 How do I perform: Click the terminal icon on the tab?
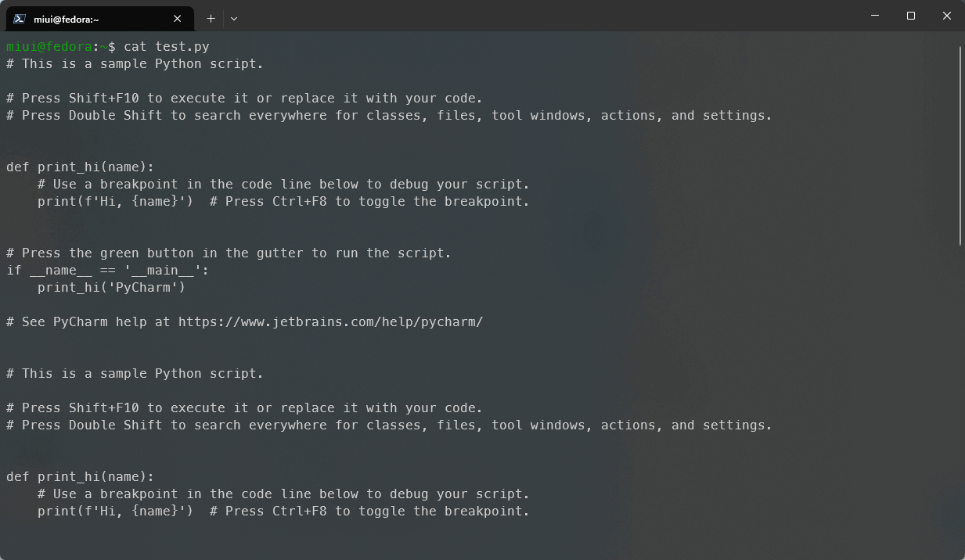(20, 19)
